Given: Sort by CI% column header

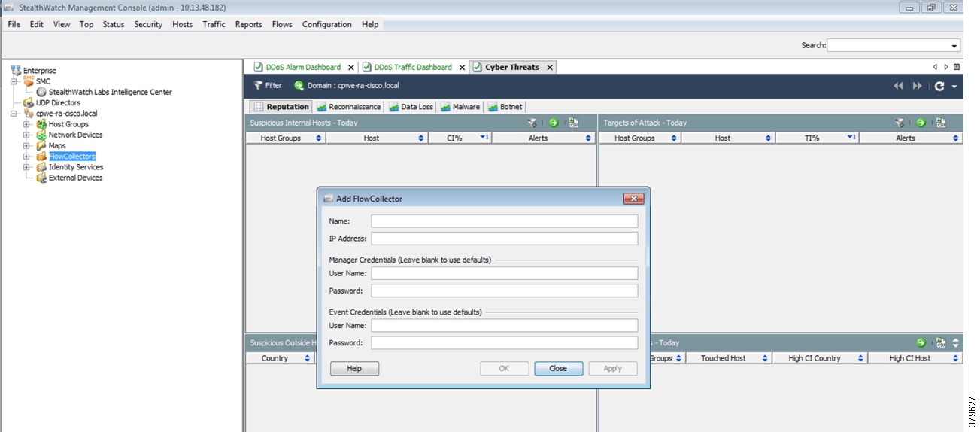Looking at the screenshot, I should pyautogui.click(x=460, y=138).
